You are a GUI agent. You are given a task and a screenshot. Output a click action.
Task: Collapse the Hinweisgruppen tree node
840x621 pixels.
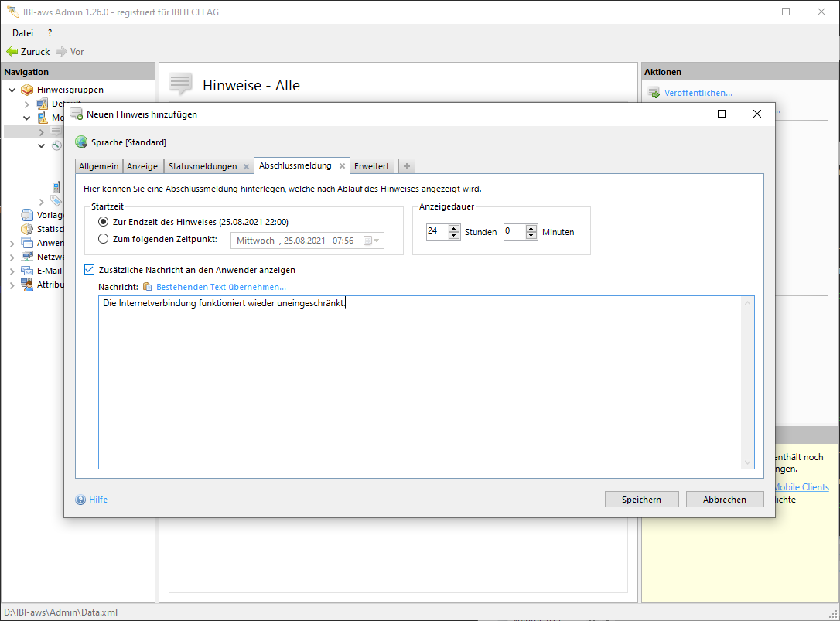point(12,90)
